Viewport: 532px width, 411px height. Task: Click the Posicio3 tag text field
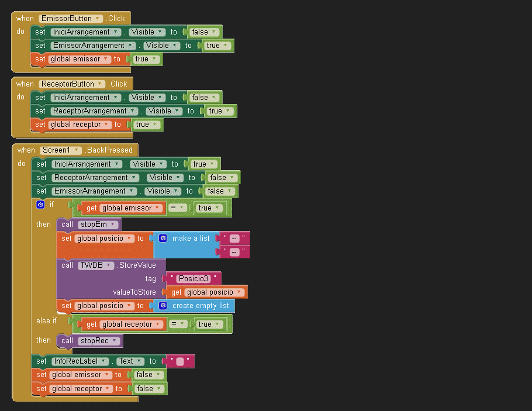(x=193, y=278)
